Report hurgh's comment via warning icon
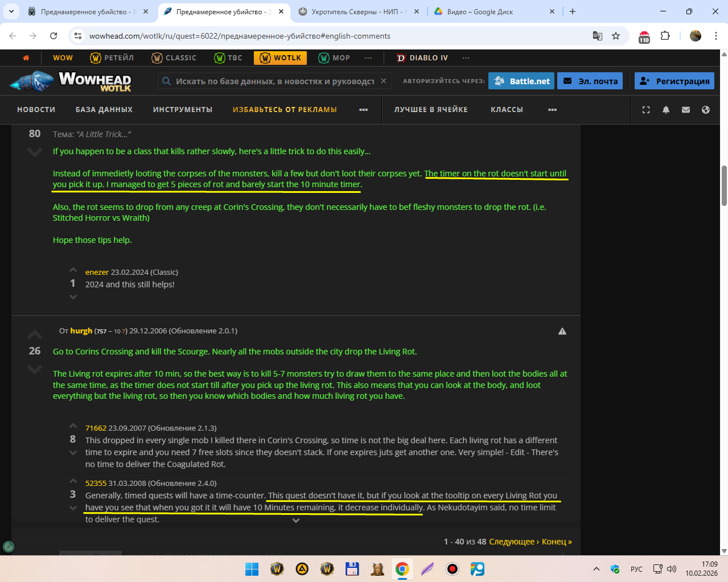The width and height of the screenshot is (728, 582). coord(562,331)
